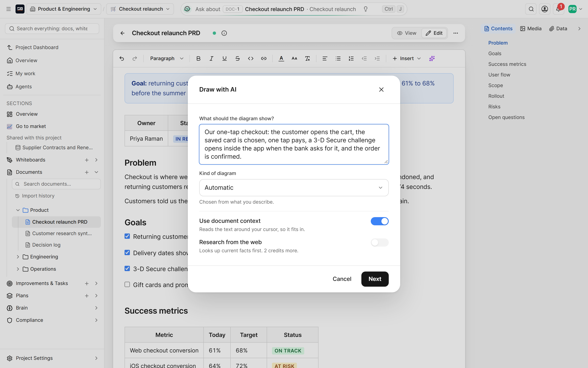Screen dimensions: 588x368
Task: Clear text formatting icon
Action: pyautogui.click(x=307, y=58)
